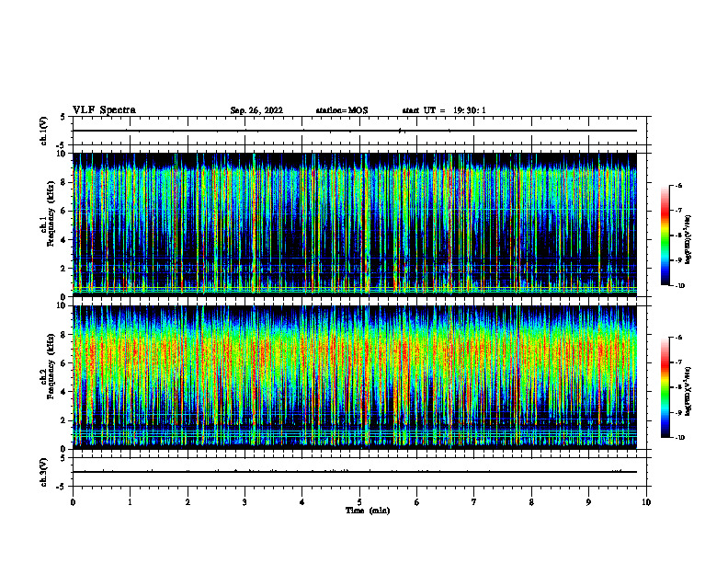Image resolution: width=728 pixels, height=563 pixels.
Task: Click the "Time (min)" axis label
Action: (x=368, y=511)
